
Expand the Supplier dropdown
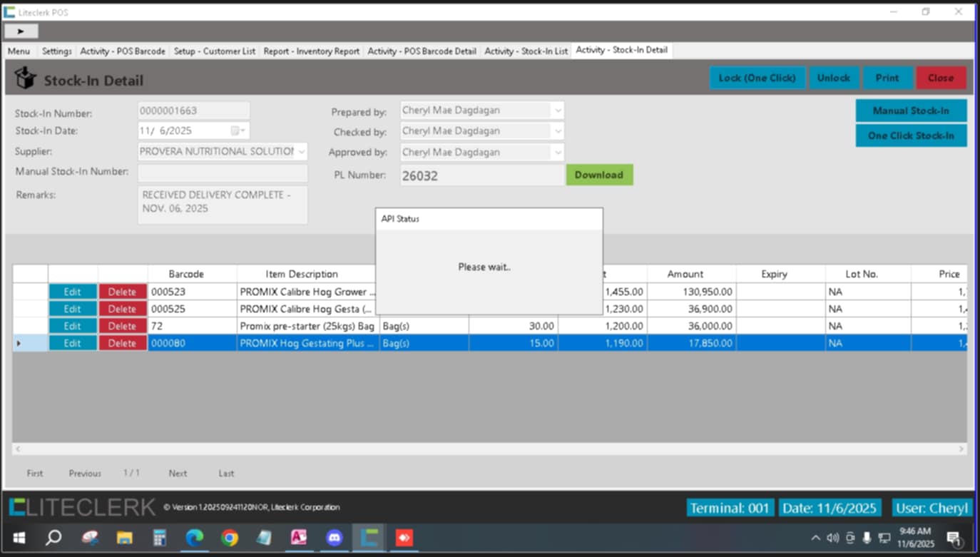pyautogui.click(x=301, y=152)
